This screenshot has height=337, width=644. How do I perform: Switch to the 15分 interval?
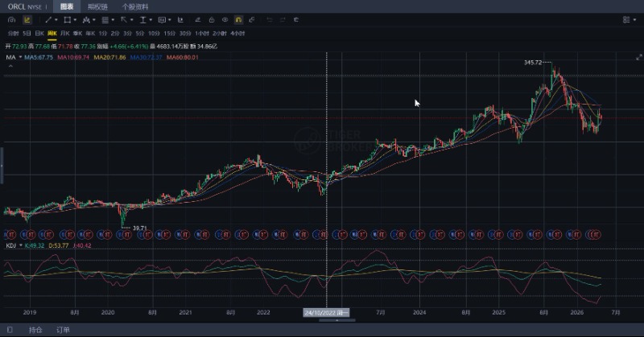(169, 33)
